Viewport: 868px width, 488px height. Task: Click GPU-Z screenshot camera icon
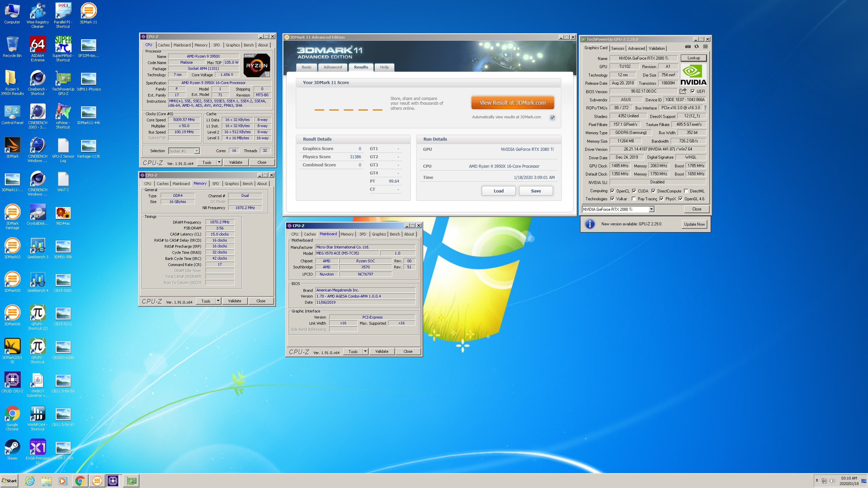click(688, 47)
